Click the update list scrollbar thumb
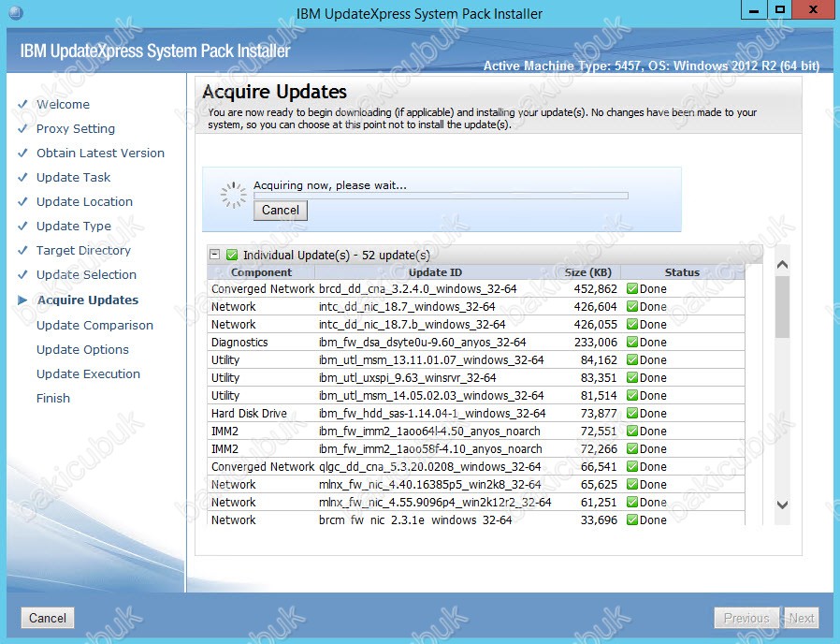The width and height of the screenshot is (840, 644). (782, 307)
